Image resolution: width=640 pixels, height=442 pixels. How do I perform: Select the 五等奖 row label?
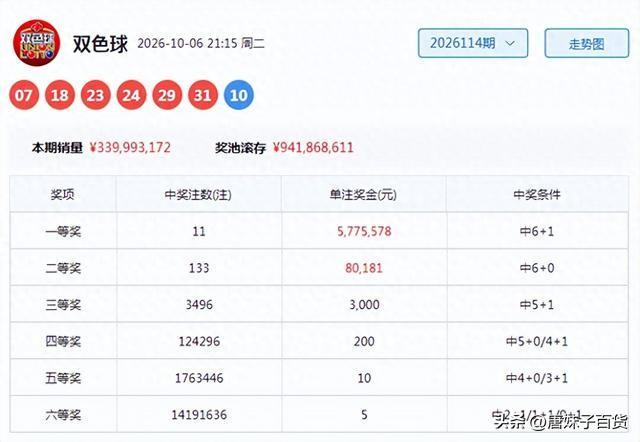point(63,378)
